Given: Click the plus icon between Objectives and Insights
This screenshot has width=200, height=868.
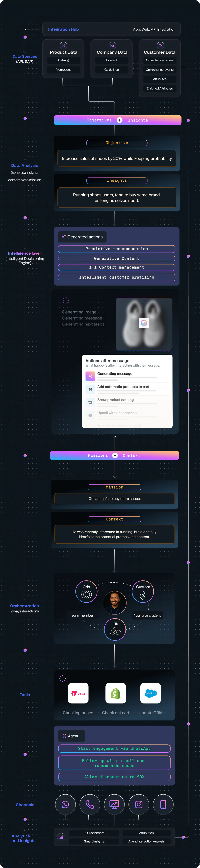Looking at the screenshot, I should pos(120,120).
